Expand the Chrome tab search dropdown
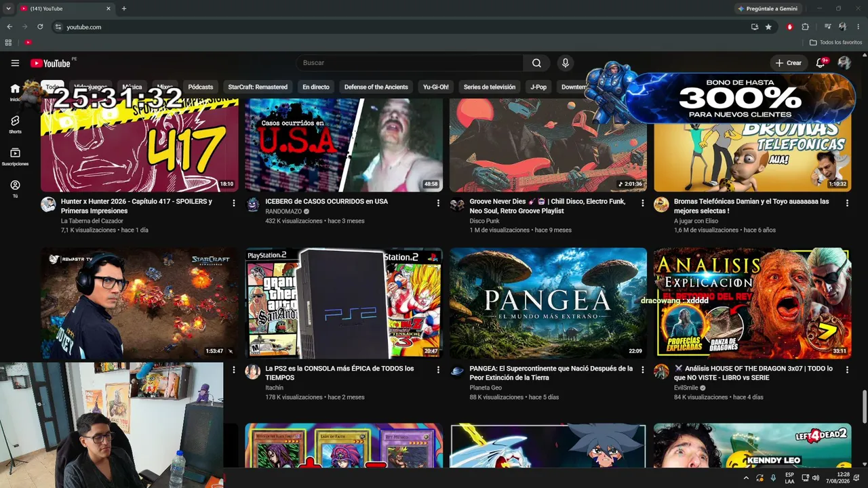868x488 pixels. tap(8, 9)
